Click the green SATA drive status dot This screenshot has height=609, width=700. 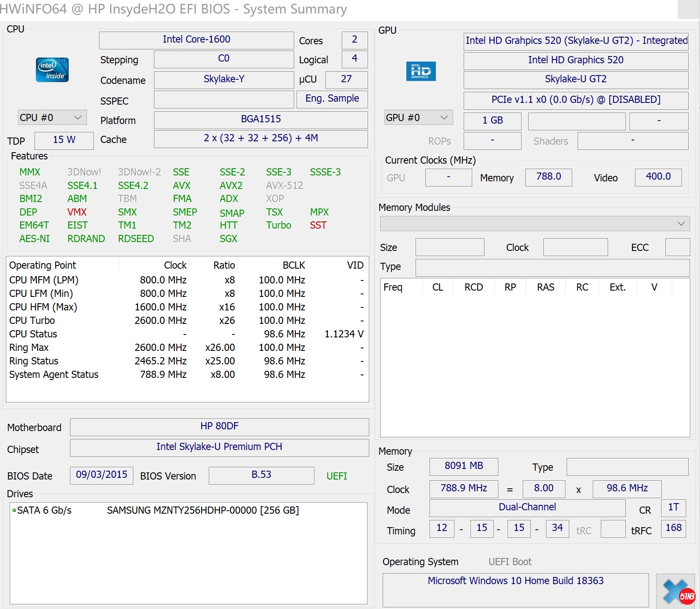point(14,510)
